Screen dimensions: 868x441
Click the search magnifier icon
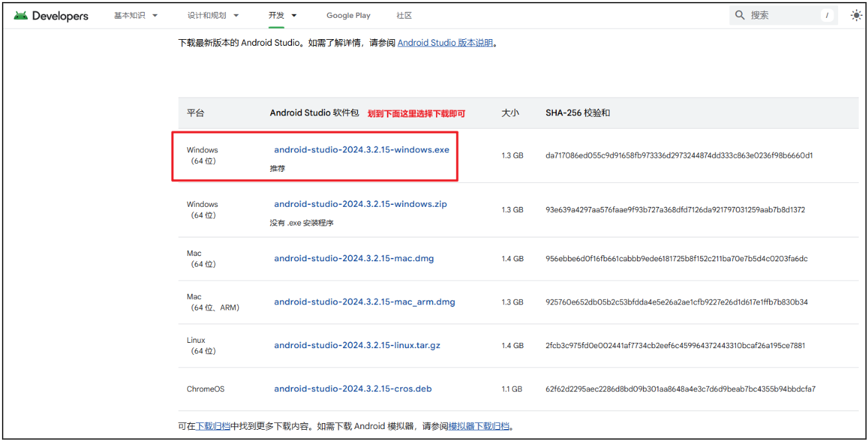[740, 15]
